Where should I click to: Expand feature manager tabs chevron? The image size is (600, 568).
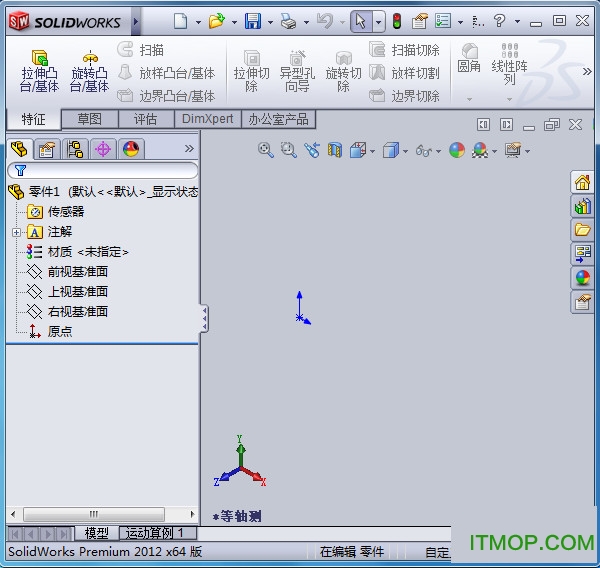189,149
